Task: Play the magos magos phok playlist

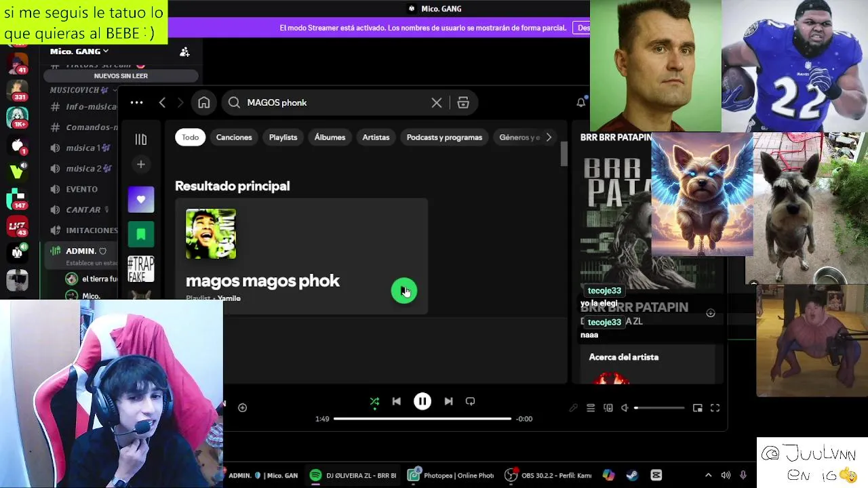Action: (404, 291)
